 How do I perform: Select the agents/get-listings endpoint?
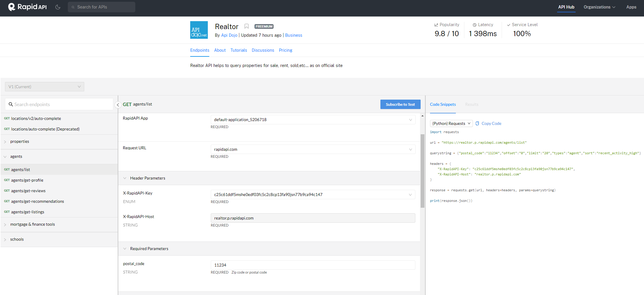tap(59, 212)
